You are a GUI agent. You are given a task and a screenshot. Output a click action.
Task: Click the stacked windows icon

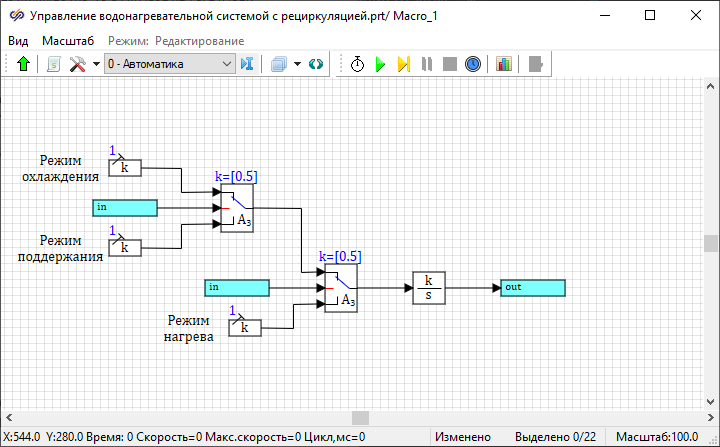[x=278, y=64]
